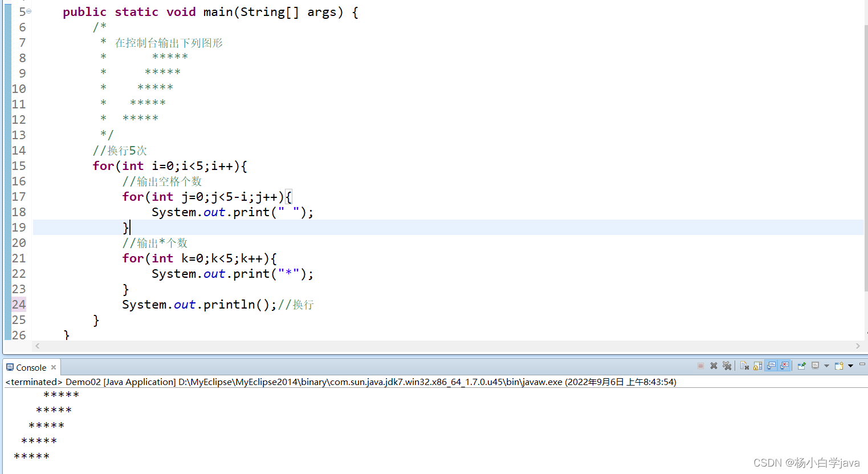Click comment '//输出*个数'

point(154,243)
